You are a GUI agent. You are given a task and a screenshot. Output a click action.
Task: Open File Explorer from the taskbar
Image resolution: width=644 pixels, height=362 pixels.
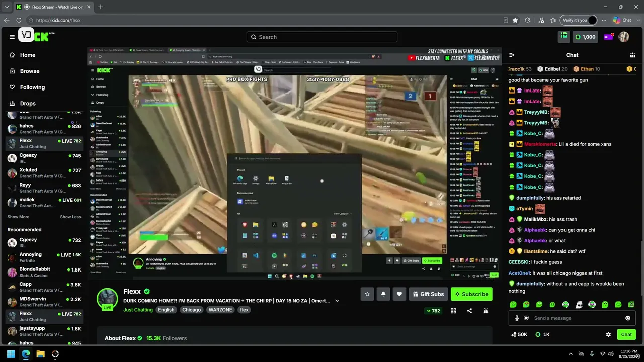[40, 354]
